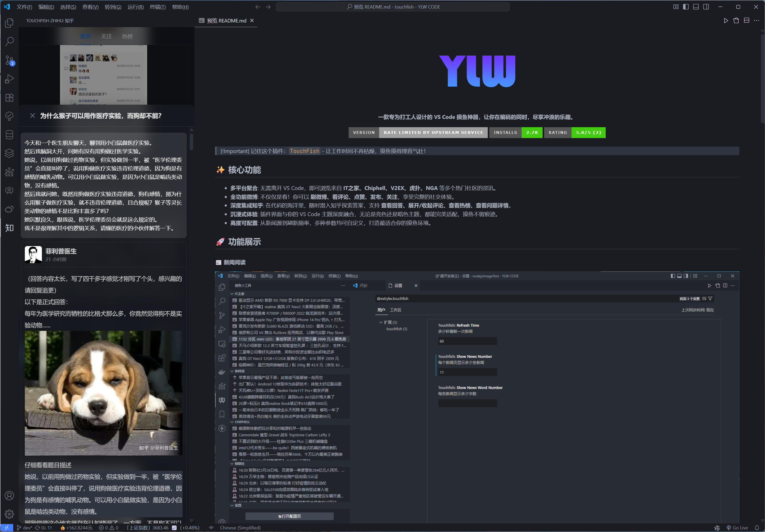Click the remote window icon in the status bar

point(7,528)
